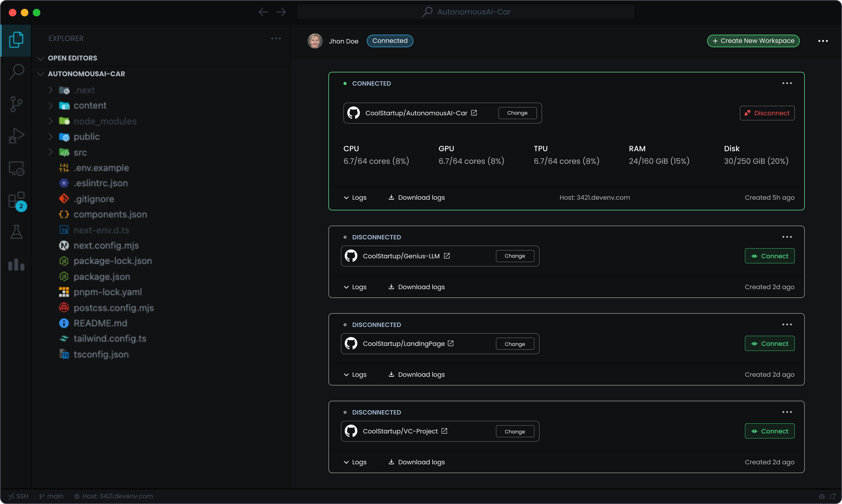The width and height of the screenshot is (842, 504).
Task: Download logs for LandingPage workspace
Action: [416, 375]
